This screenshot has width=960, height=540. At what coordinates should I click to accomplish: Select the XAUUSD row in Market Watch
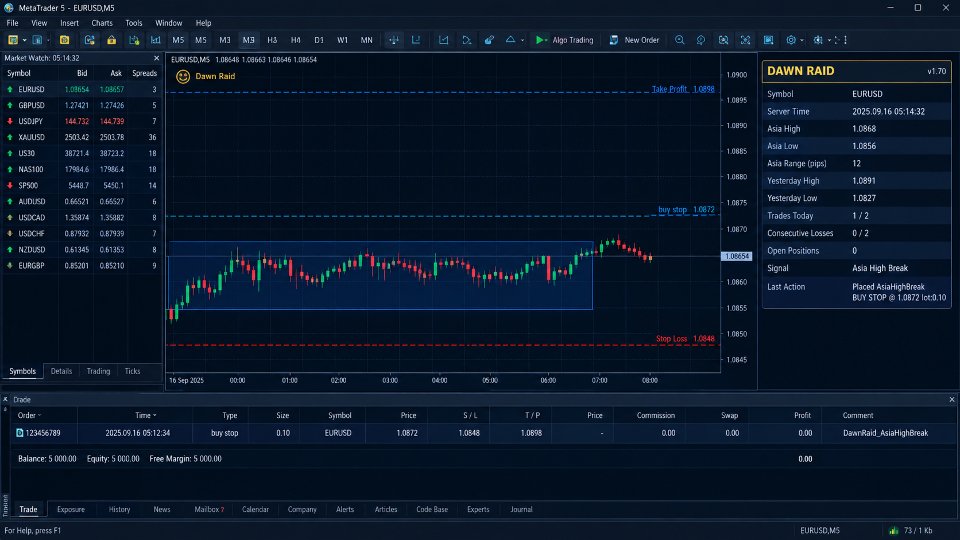(x=81, y=137)
